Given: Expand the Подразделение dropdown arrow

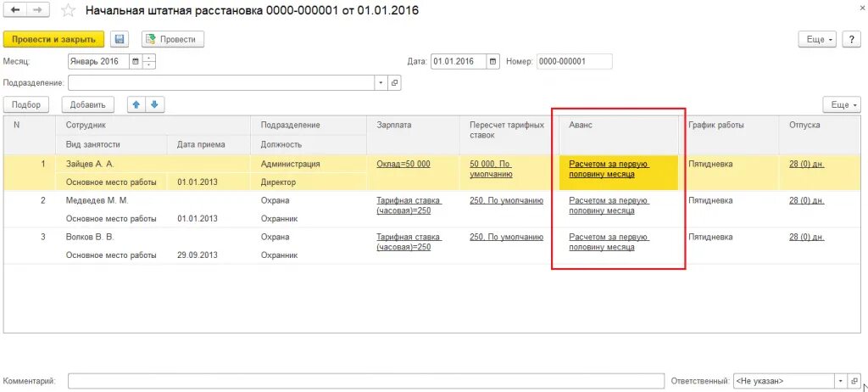Looking at the screenshot, I should click(x=381, y=83).
